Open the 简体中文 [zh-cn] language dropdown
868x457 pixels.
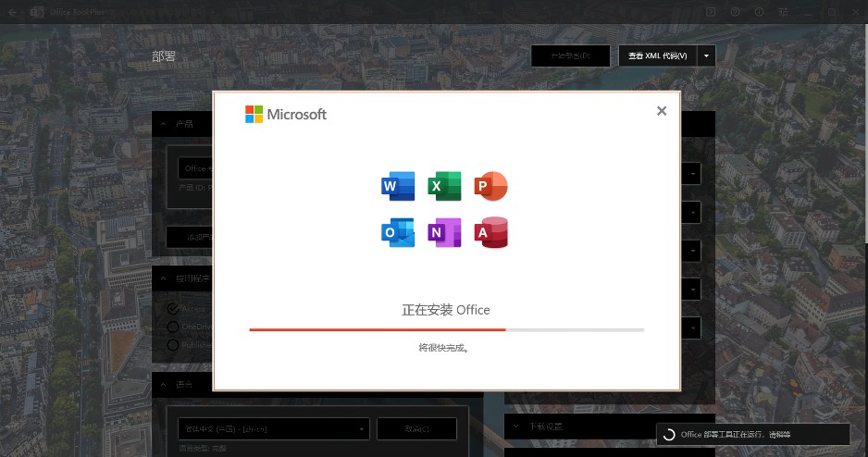(274, 428)
